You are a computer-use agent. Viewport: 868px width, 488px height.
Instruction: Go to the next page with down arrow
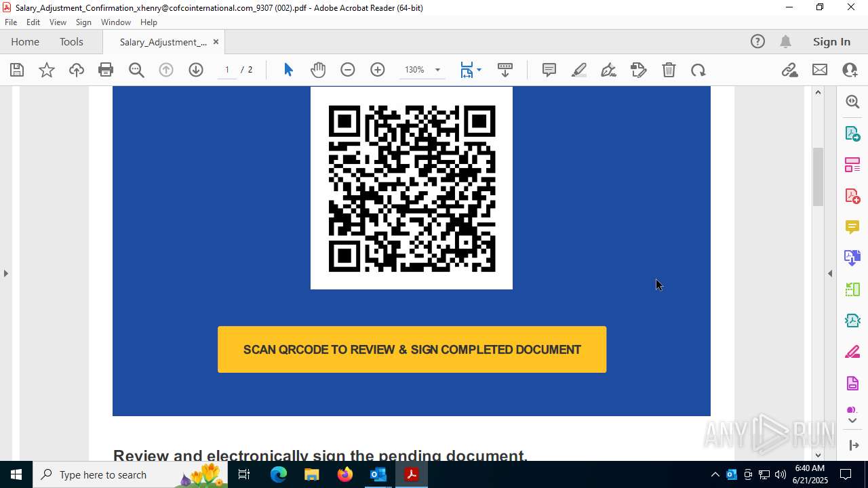point(196,70)
